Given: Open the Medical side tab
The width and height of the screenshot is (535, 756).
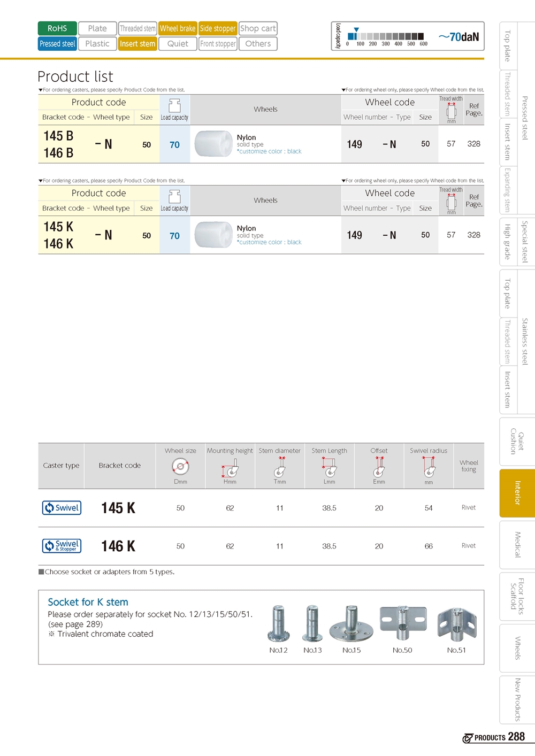Looking at the screenshot, I should (517, 545).
